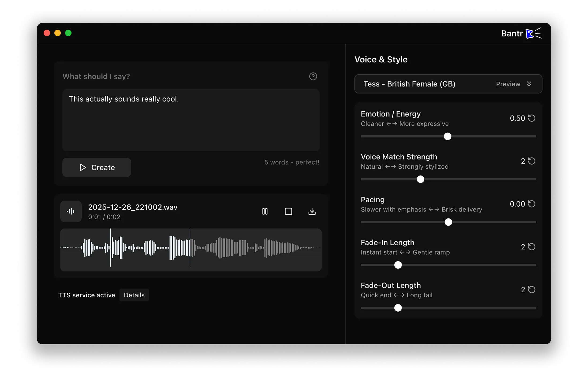
Task: Click the 'TTS service active' status text
Action: point(87,295)
